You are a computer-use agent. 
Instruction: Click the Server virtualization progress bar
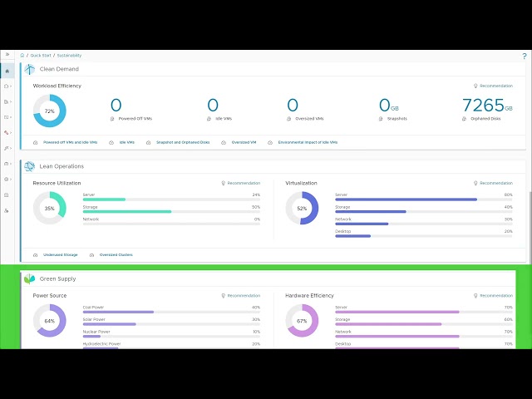(x=423, y=199)
